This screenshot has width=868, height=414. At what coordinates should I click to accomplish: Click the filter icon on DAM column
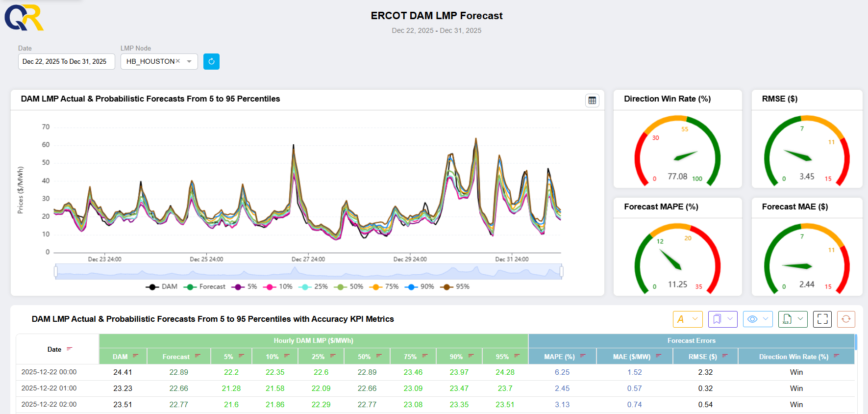point(136,356)
